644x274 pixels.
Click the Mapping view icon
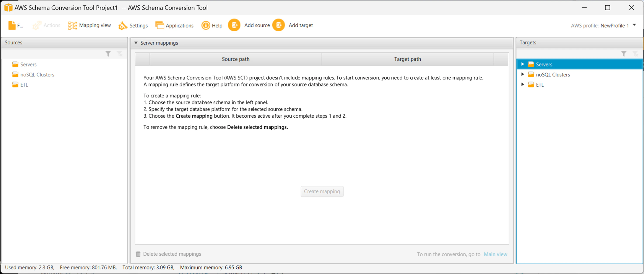(x=73, y=25)
